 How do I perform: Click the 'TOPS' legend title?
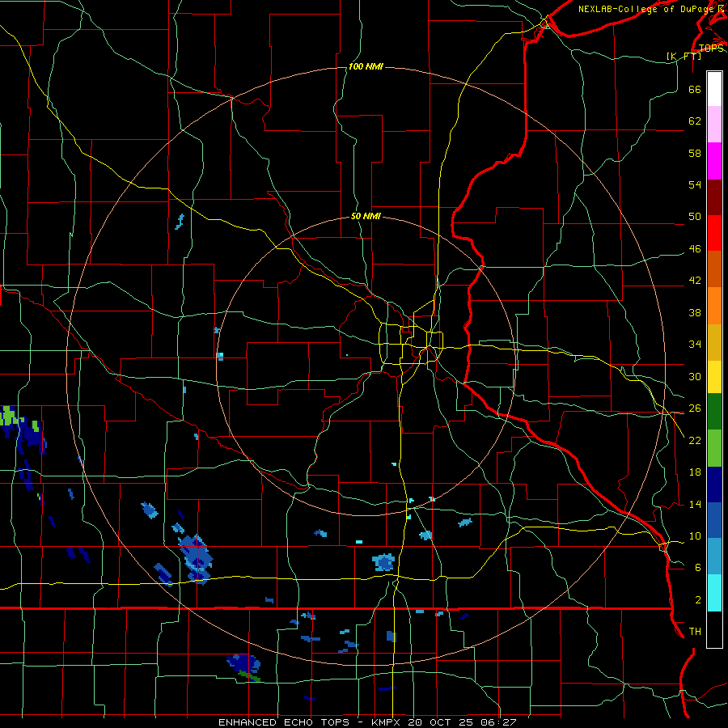point(711,48)
